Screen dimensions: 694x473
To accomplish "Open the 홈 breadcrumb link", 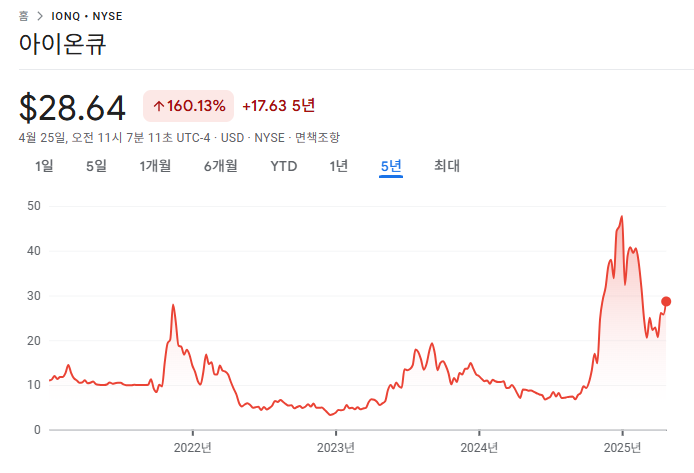I will (x=23, y=16).
